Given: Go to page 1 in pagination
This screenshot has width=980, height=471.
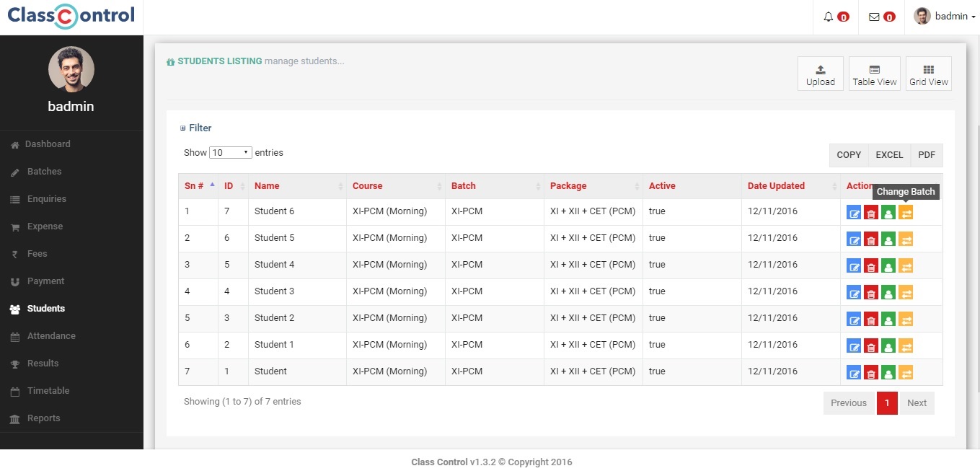Looking at the screenshot, I should click(887, 403).
